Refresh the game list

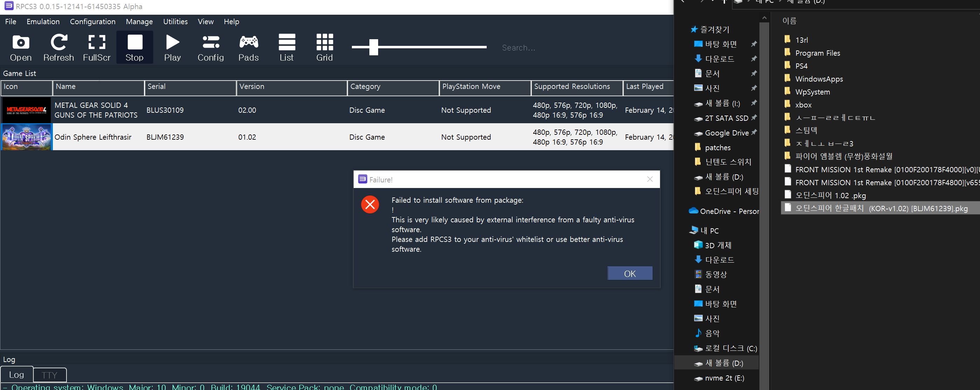58,48
